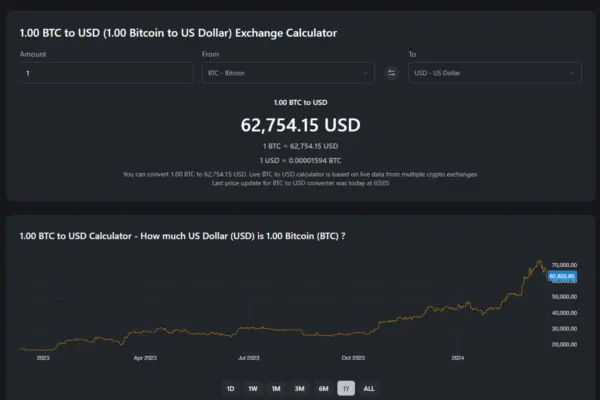The width and height of the screenshot is (600, 400).
Task: Select the 1D chart range
Action: coord(230,388)
